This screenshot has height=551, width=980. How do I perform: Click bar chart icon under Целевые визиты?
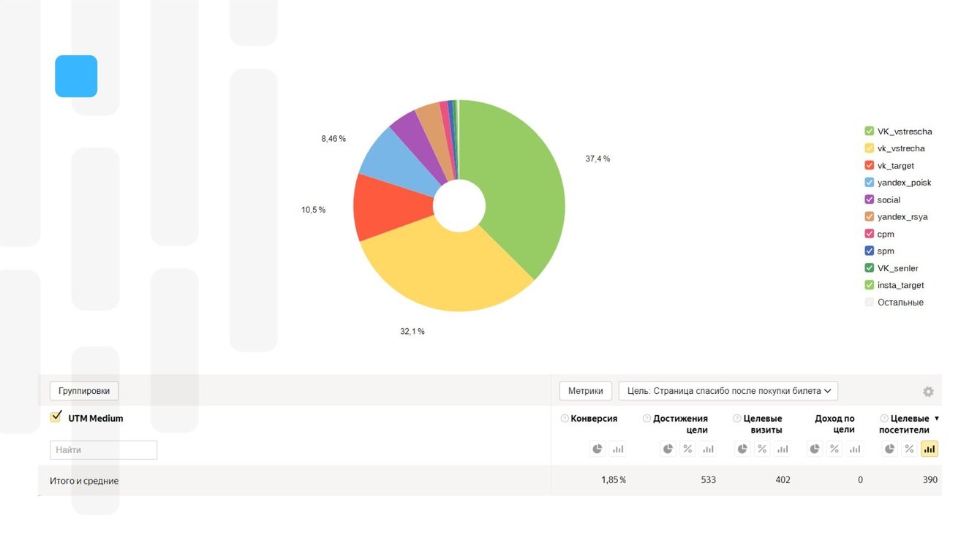pyautogui.click(x=783, y=449)
